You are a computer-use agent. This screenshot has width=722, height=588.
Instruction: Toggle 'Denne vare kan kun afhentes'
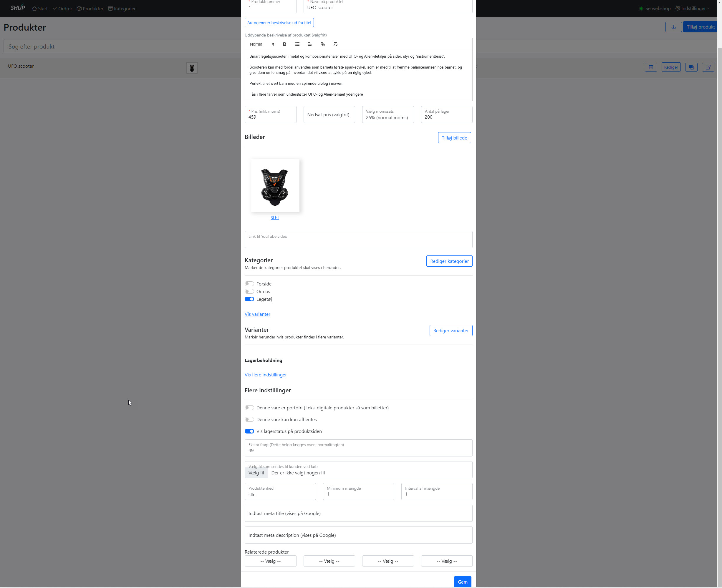[249, 419]
